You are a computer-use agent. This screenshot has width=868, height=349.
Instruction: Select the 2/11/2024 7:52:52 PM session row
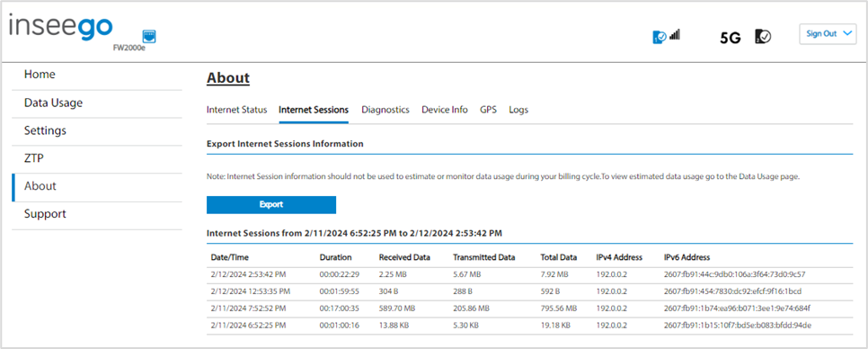pyautogui.click(x=529, y=308)
